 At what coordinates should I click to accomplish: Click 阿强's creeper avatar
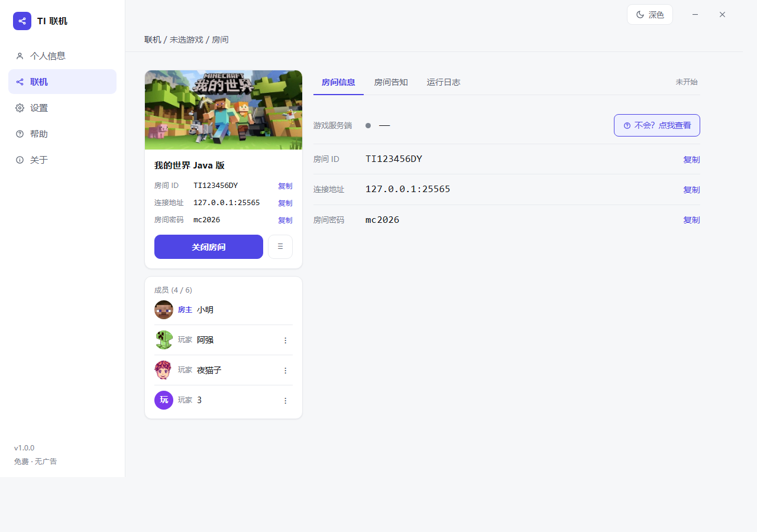pyautogui.click(x=164, y=340)
